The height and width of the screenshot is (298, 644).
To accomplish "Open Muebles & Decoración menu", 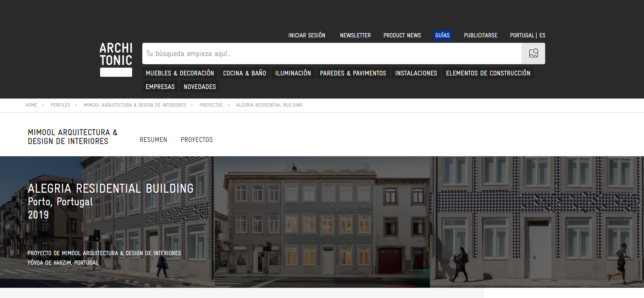I will [x=180, y=73].
